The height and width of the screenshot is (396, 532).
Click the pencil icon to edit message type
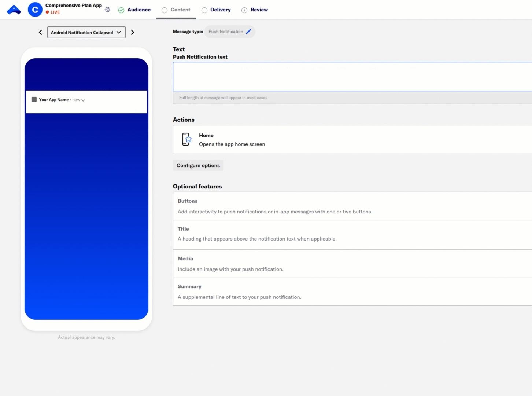pos(248,32)
